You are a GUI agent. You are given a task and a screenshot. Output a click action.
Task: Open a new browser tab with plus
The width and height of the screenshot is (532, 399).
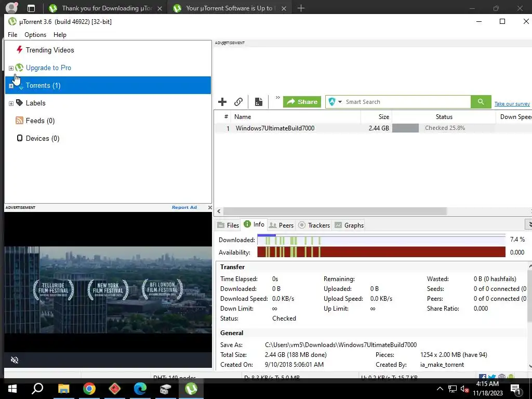click(x=301, y=8)
